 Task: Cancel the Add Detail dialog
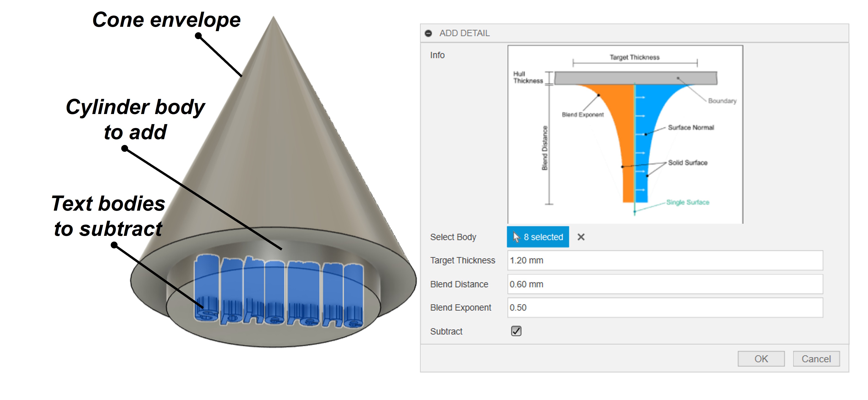click(x=816, y=359)
